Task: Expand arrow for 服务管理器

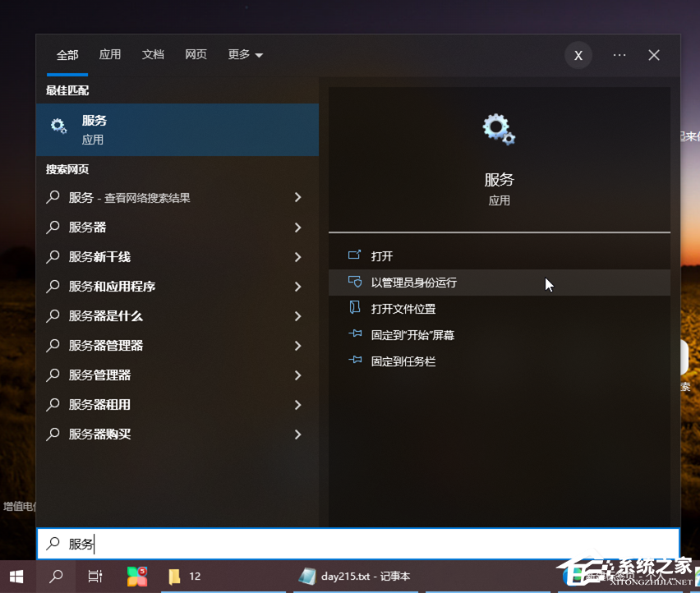Action: (297, 375)
